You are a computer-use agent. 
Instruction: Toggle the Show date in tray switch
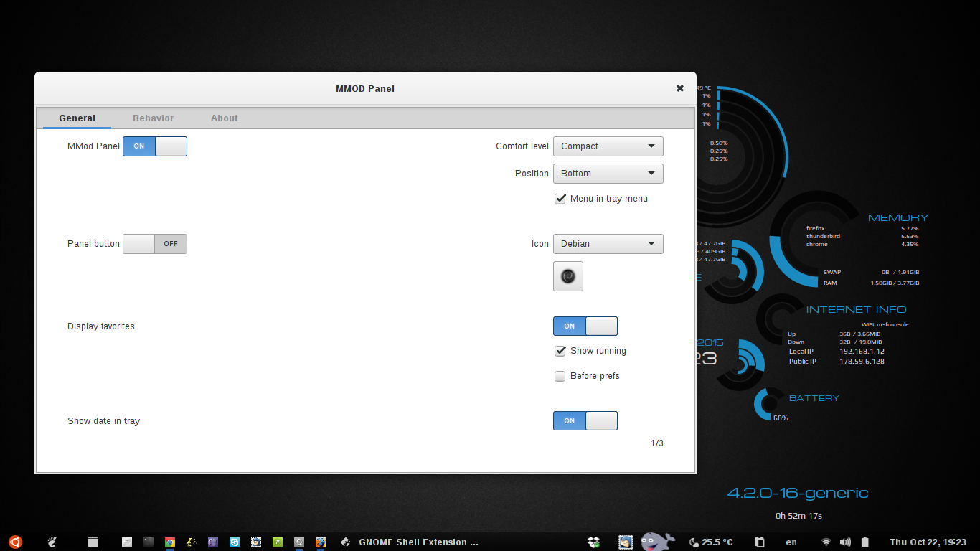coord(585,421)
